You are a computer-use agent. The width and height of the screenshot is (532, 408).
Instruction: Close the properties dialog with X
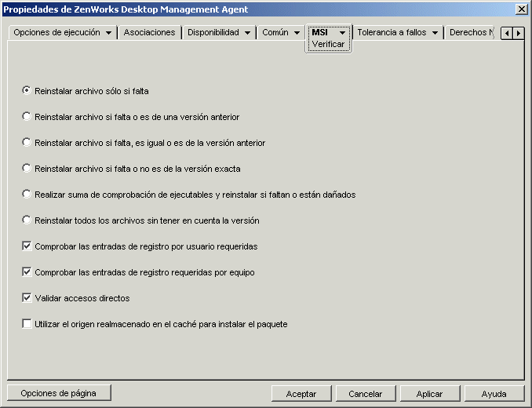[521, 9]
